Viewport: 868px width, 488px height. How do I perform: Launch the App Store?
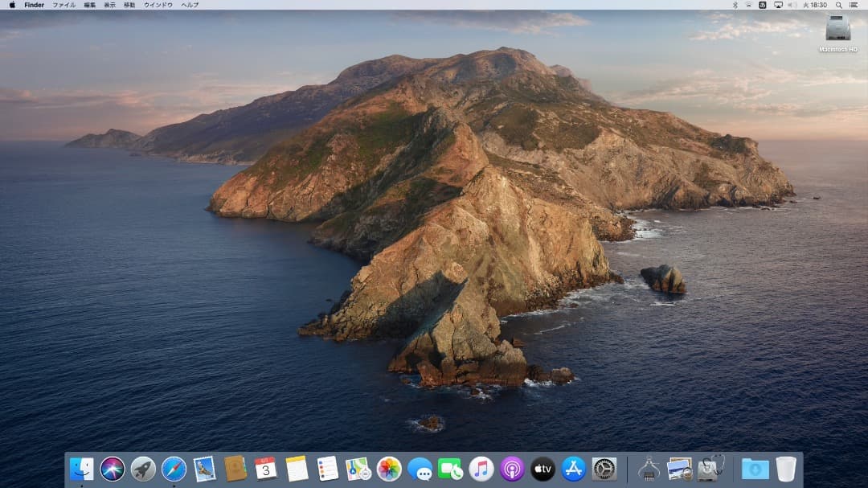[573, 469]
